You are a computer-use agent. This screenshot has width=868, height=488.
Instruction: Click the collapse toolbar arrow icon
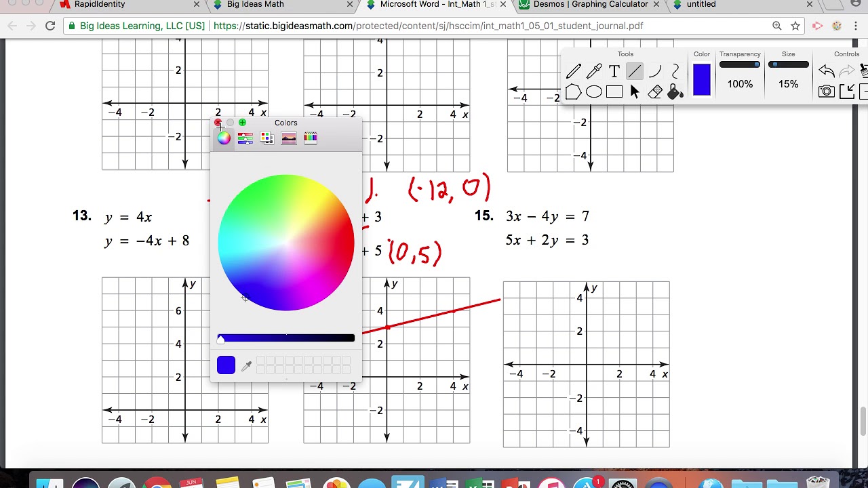[x=847, y=91]
